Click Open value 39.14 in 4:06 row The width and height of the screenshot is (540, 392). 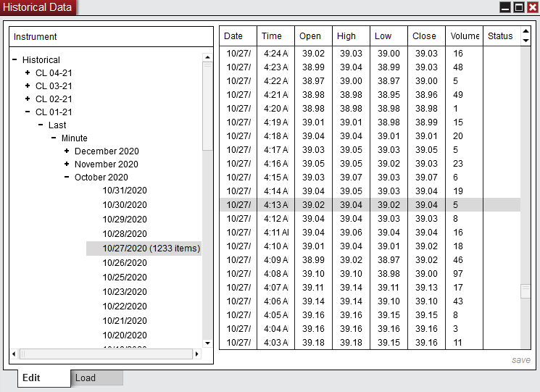click(313, 301)
